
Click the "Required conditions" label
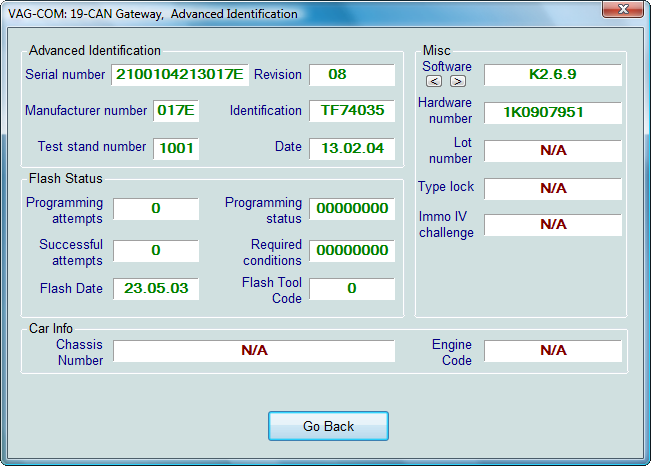(272, 253)
